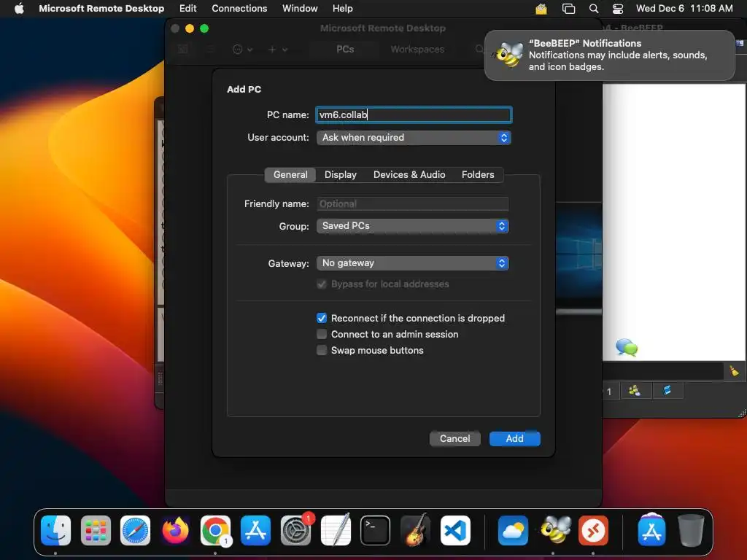
Task: Open the downloads App Store stack in dock
Action: (x=651, y=530)
